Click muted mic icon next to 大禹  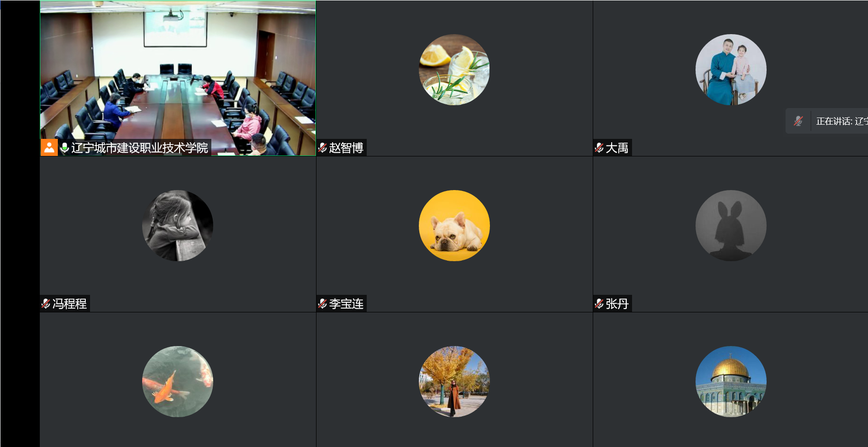coord(599,148)
